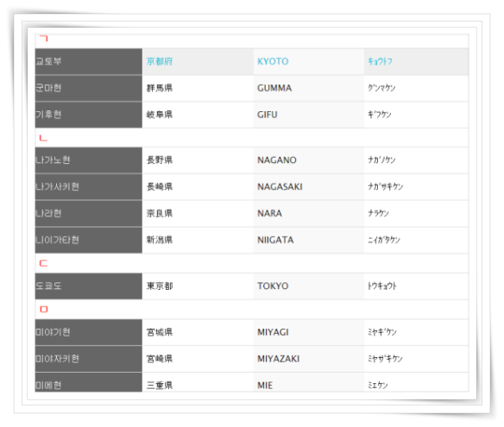Click the 東京都 cell
Image resolution: width=504 pixels, height=427 pixels.
pyautogui.click(x=198, y=286)
